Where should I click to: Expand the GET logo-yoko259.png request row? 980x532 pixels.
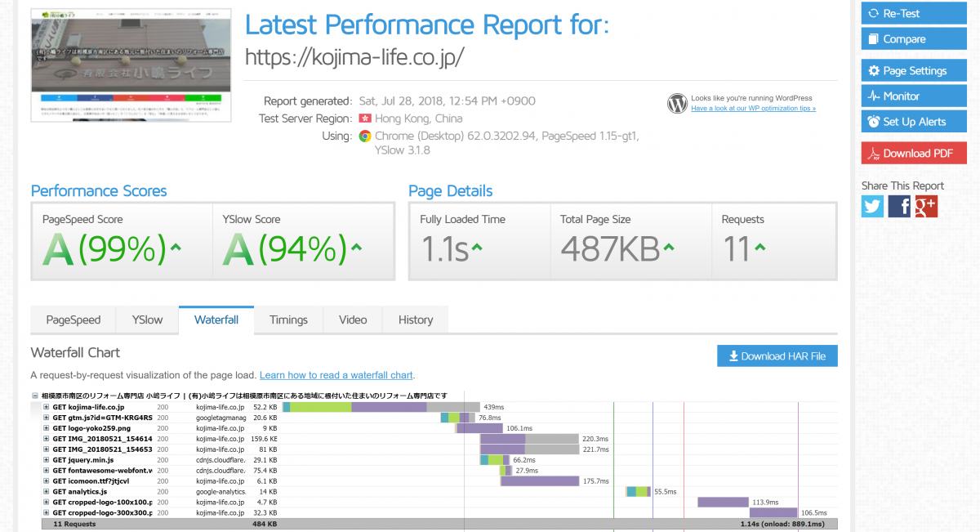coord(47,427)
